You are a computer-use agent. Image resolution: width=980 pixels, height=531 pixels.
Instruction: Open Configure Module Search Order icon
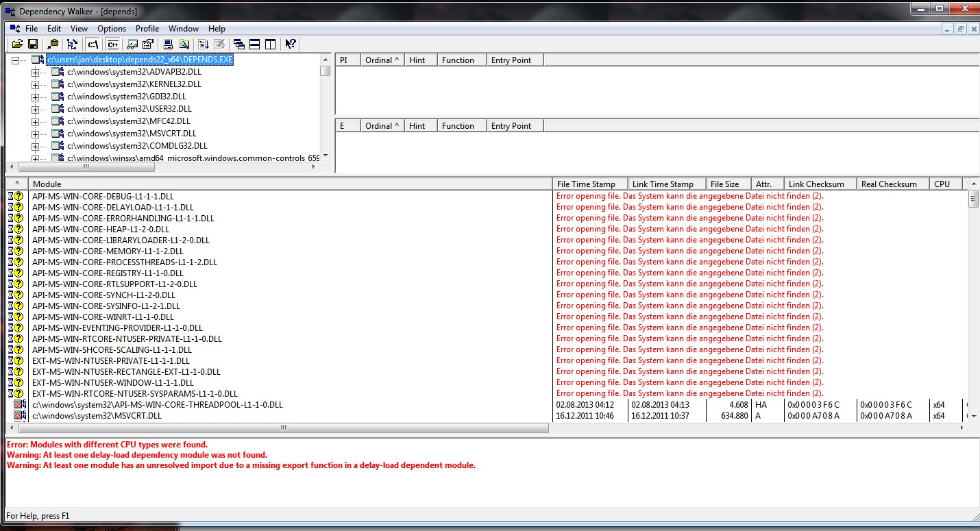point(184,44)
